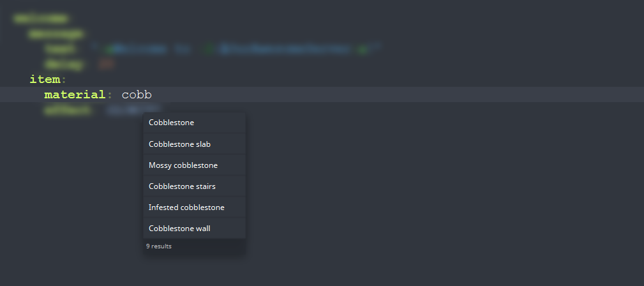Pick "Cobblestone wall" from the dropdown
Image resolution: width=644 pixels, height=286 pixels.
tap(194, 228)
